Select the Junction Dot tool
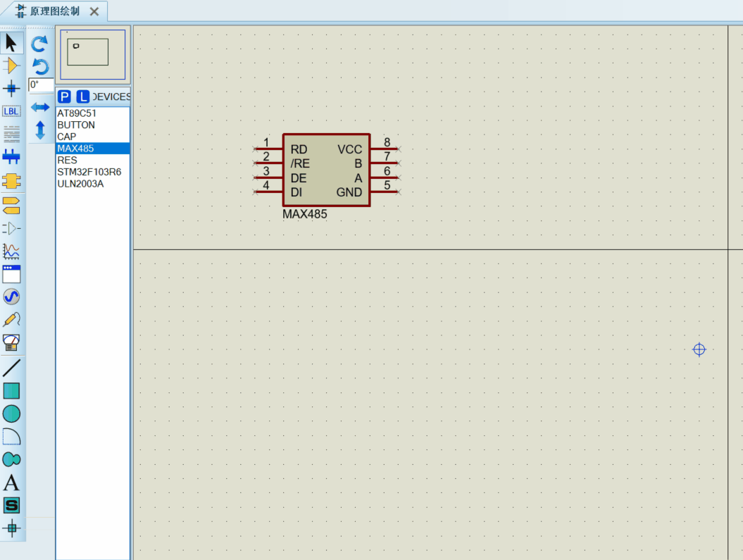Screen dimensions: 743x560 11,88
